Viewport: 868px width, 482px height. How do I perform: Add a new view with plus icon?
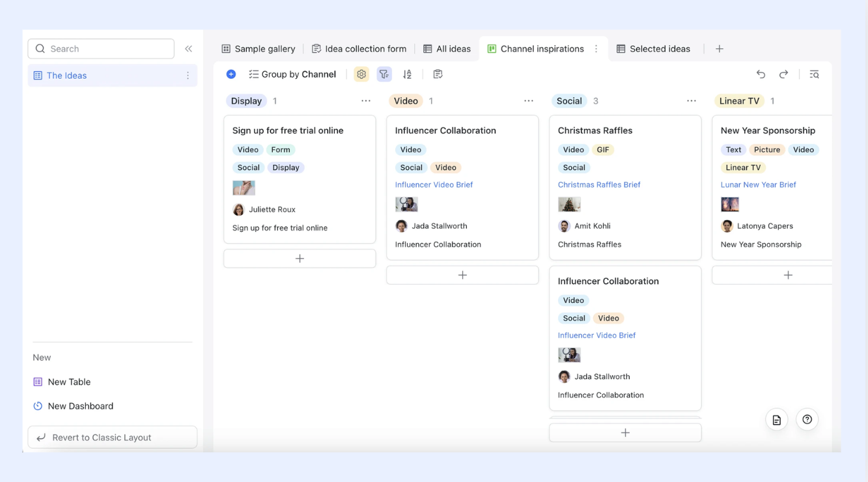(x=720, y=49)
